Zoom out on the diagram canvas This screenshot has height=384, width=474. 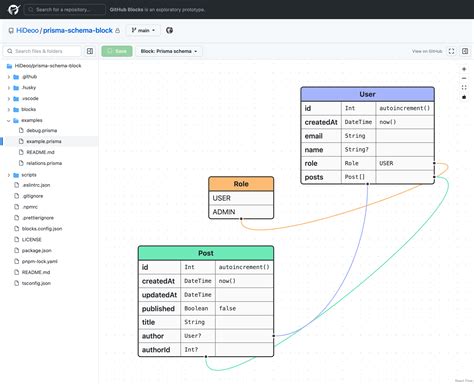464,78
